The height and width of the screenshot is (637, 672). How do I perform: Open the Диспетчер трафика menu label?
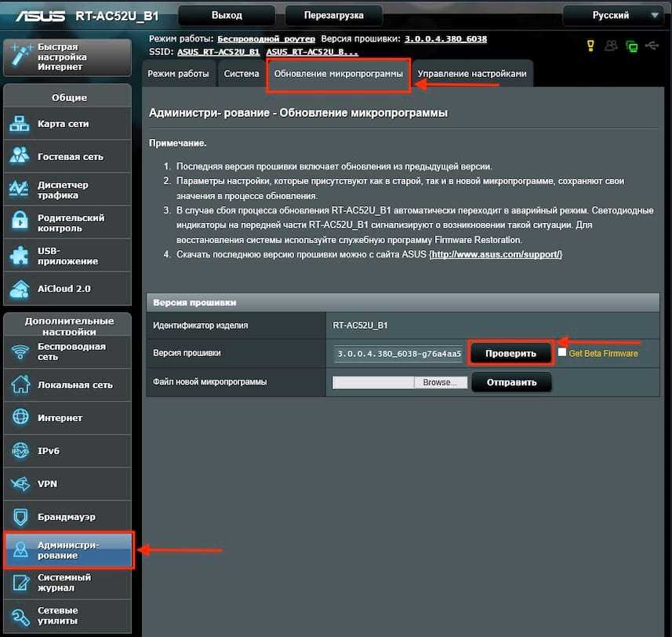63,190
